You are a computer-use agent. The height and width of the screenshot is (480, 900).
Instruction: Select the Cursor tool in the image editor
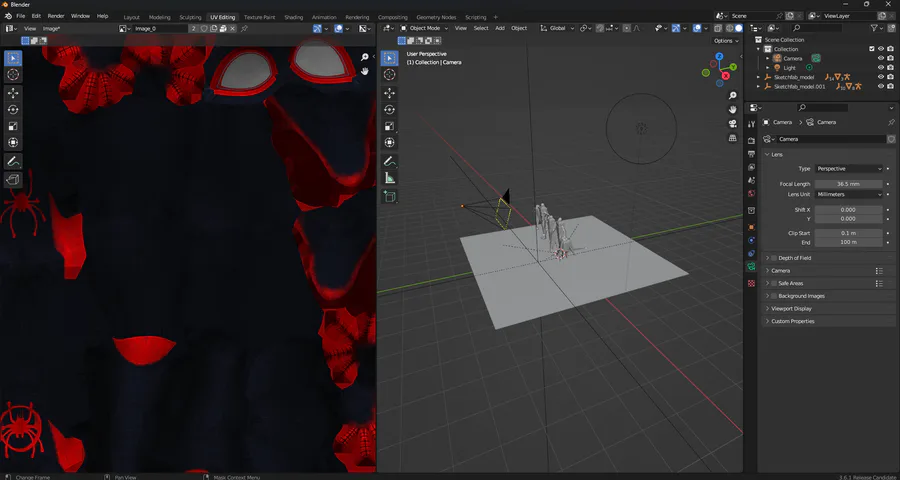[x=13, y=75]
